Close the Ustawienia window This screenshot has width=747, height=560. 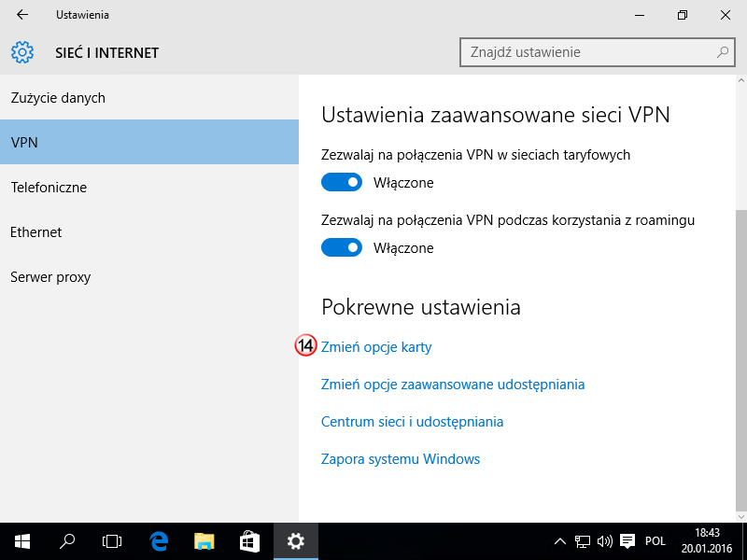coord(726,15)
